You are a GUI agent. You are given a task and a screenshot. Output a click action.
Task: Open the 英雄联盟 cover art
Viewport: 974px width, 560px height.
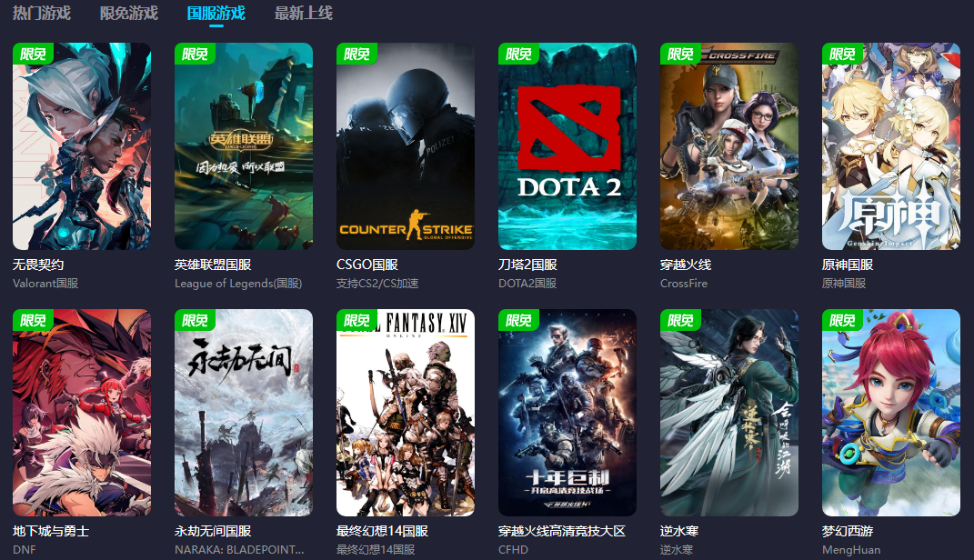(244, 146)
